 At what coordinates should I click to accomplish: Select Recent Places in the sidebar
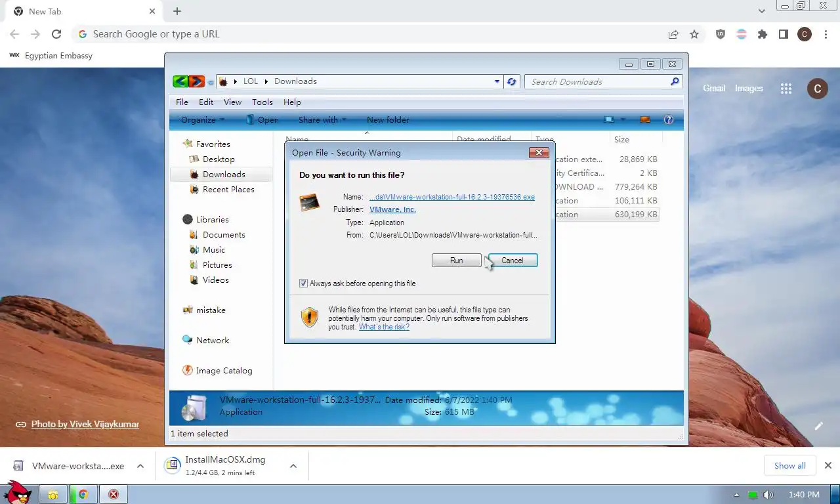tap(228, 189)
